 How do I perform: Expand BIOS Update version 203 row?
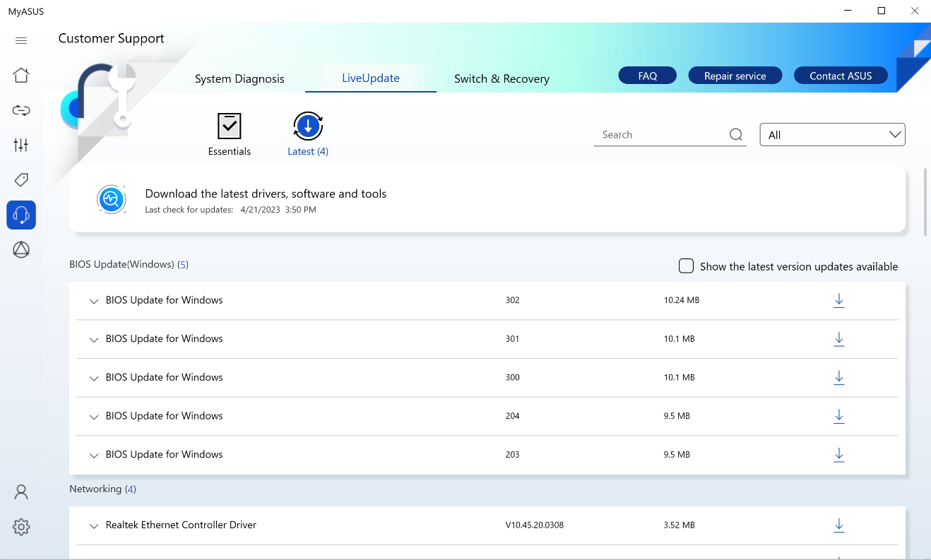pyautogui.click(x=94, y=455)
